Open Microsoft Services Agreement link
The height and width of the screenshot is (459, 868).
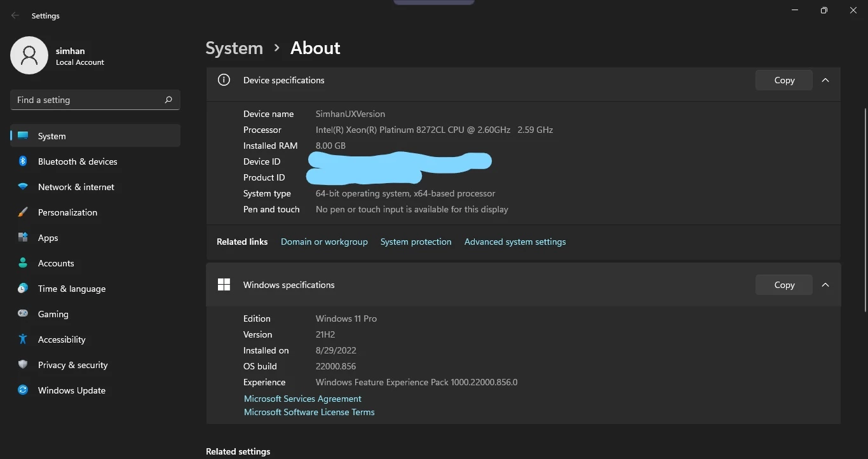(302, 399)
